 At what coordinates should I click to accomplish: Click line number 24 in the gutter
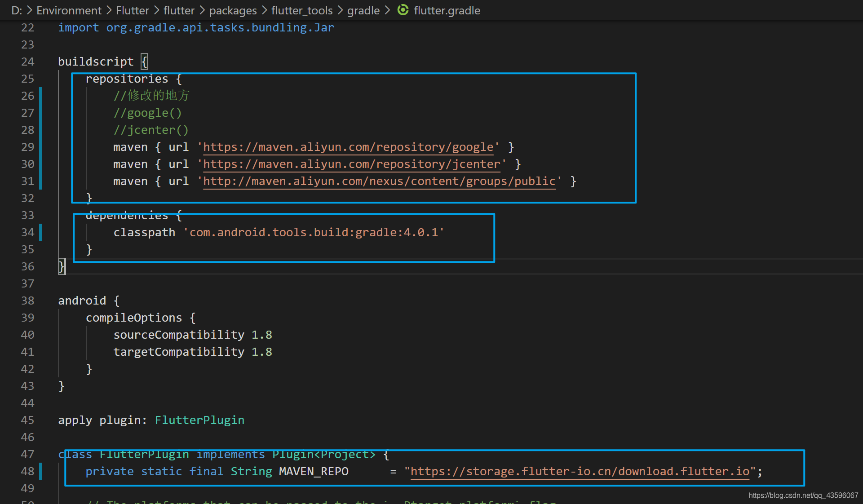click(27, 62)
